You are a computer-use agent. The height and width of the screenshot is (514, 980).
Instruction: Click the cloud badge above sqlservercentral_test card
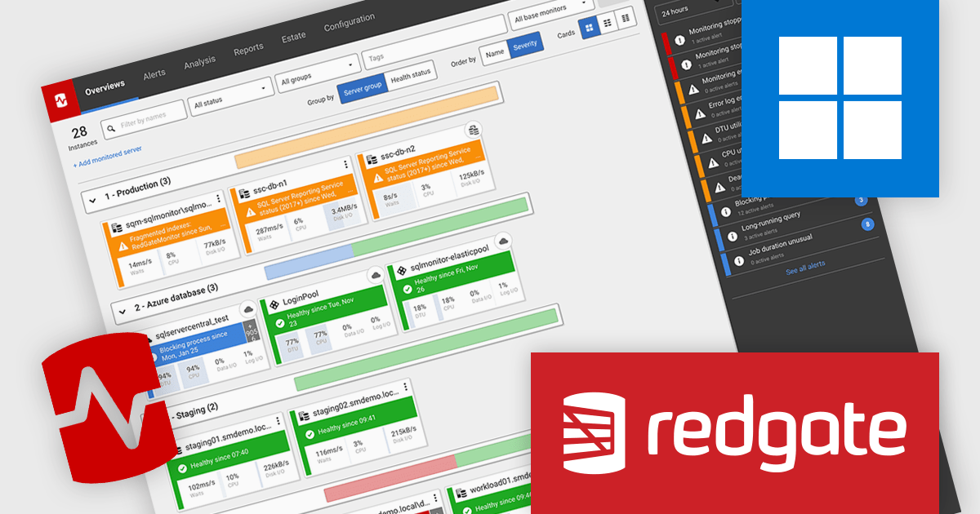(x=248, y=310)
